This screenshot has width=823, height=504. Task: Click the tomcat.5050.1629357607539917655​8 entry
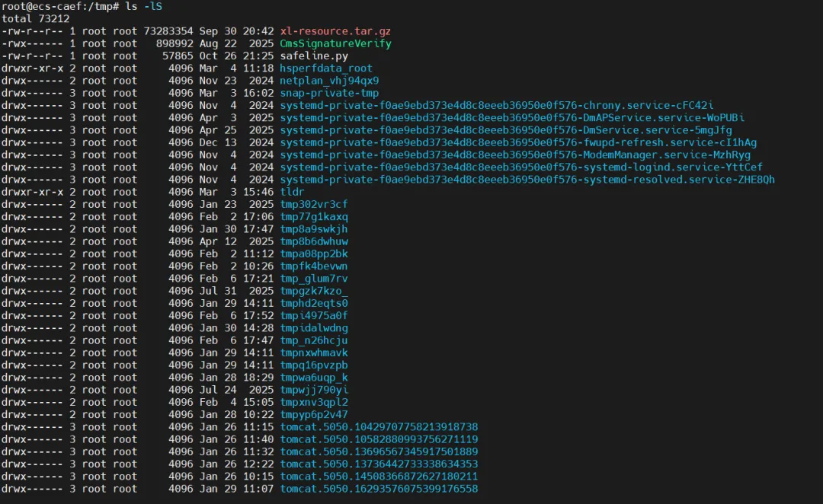(x=379, y=489)
